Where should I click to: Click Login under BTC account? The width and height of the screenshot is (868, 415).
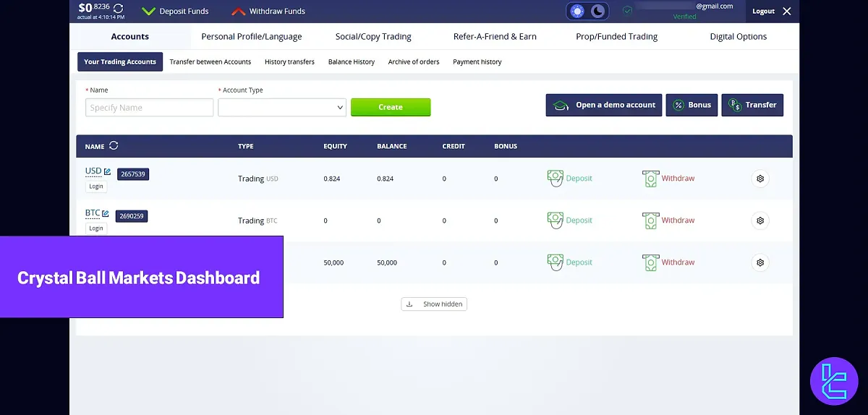96,228
